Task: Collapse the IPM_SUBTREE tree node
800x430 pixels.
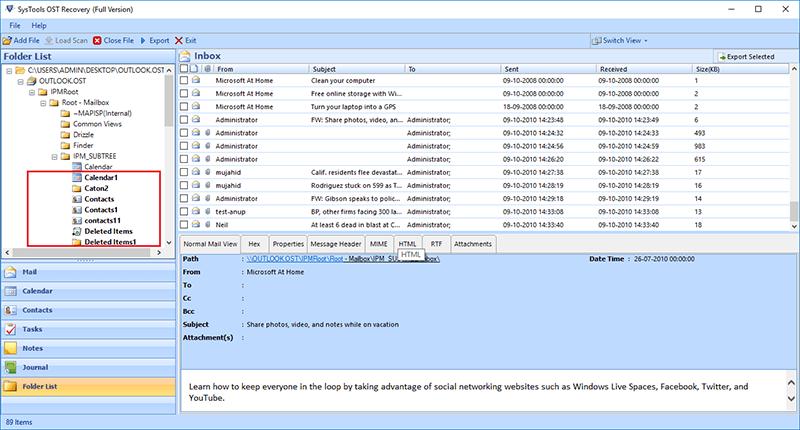Action: point(54,157)
